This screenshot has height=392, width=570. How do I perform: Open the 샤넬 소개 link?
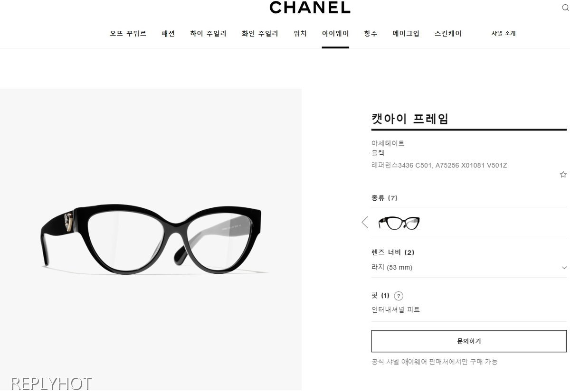503,33
